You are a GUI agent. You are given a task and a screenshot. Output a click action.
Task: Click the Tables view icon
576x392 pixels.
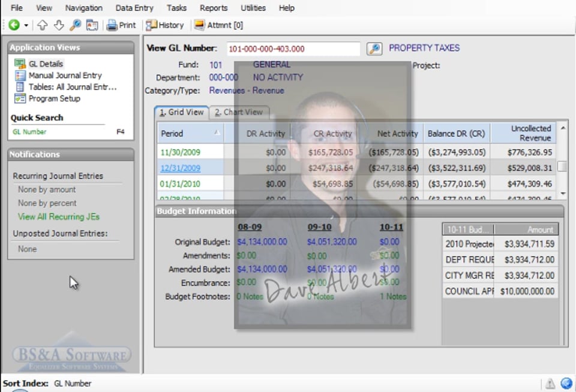click(20, 87)
